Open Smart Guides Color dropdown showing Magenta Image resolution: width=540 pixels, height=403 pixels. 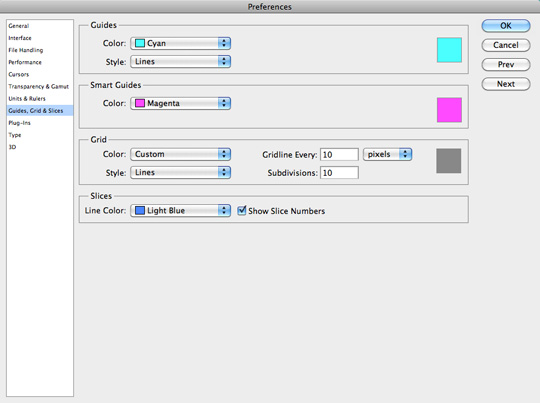click(180, 103)
